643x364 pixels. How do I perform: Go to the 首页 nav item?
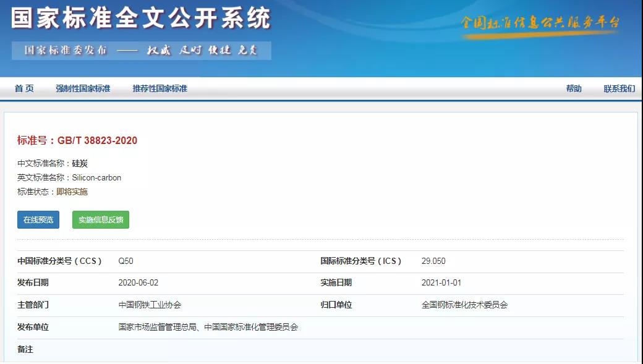click(x=24, y=88)
